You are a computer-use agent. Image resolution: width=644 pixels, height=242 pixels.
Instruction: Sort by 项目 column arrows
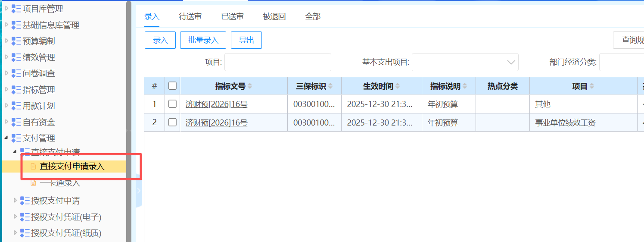pyautogui.click(x=592, y=86)
